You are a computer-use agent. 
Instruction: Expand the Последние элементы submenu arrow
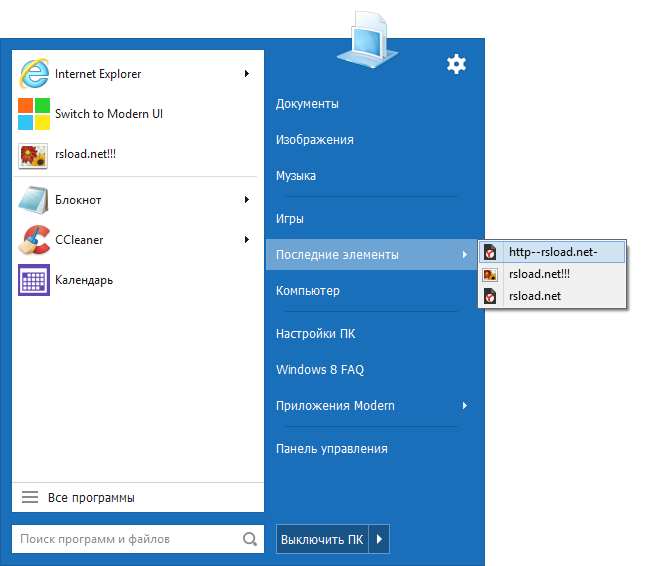coord(465,254)
